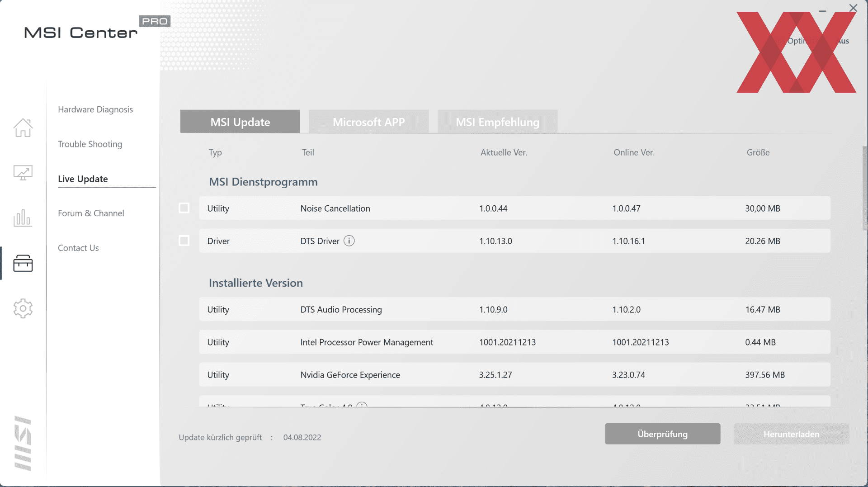Screen dimensions: 868x487
Task: Check the Noise Cancellation checkbox
Action: (184, 208)
